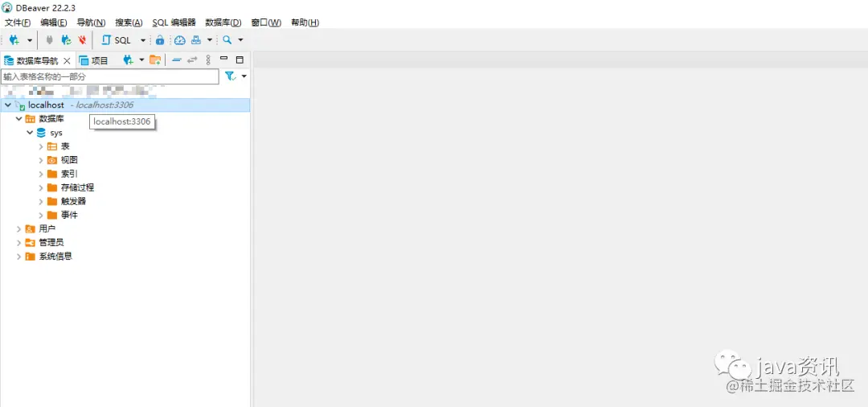Click the grey Connect plug icon
Viewport: 868px width, 407px height.
pyautogui.click(x=50, y=40)
